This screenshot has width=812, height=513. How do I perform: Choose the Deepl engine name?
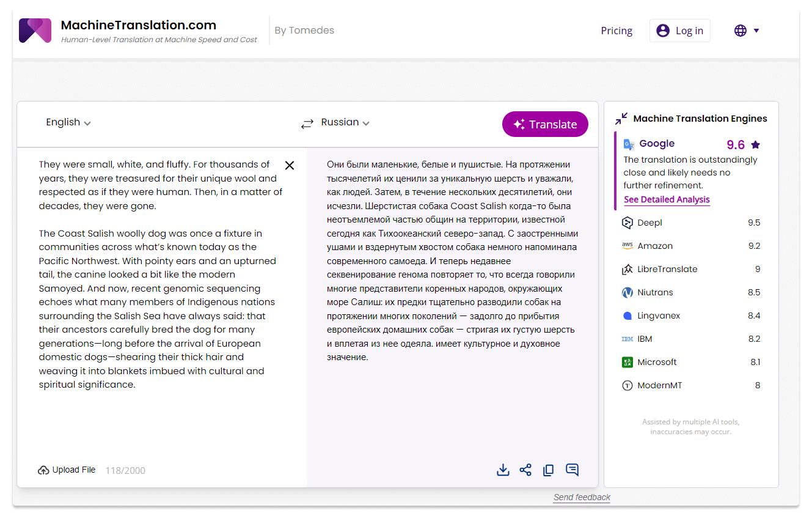[649, 223]
